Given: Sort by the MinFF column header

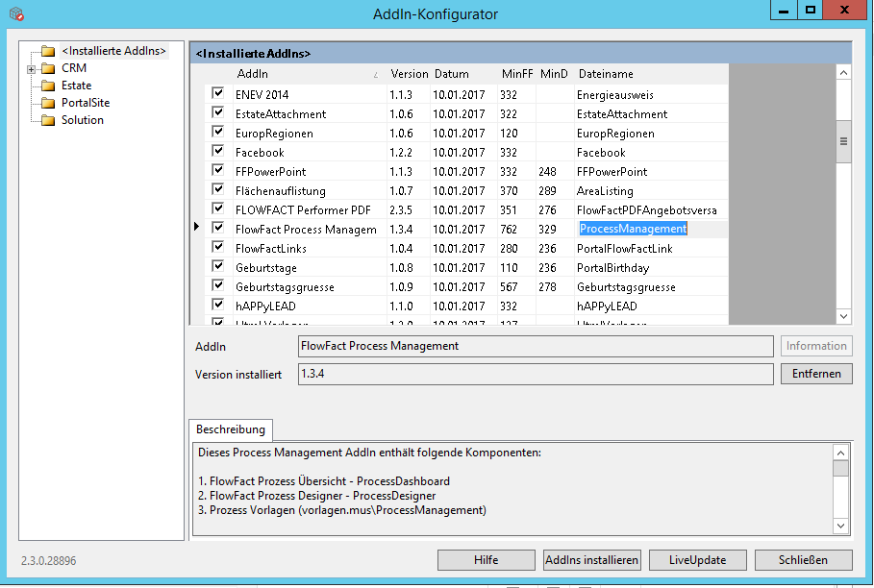Looking at the screenshot, I should click(x=516, y=73).
